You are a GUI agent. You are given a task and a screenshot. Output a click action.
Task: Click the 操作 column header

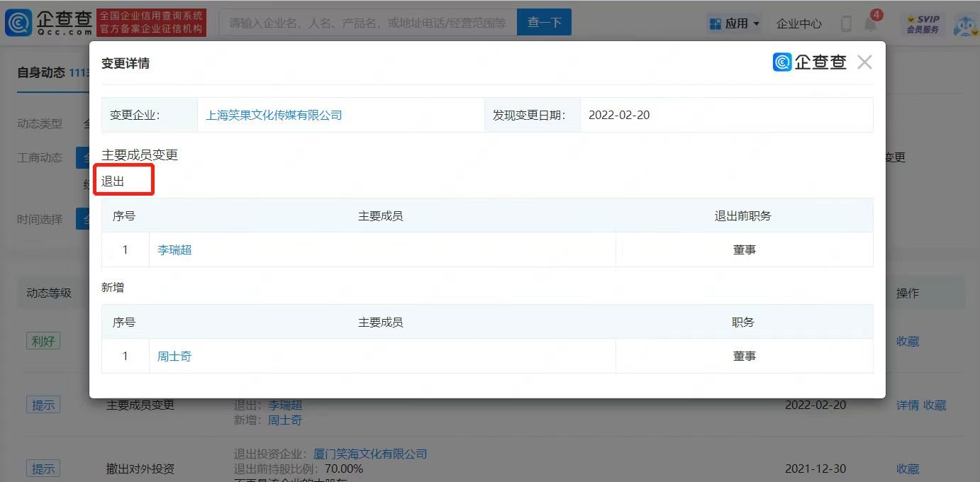click(908, 293)
